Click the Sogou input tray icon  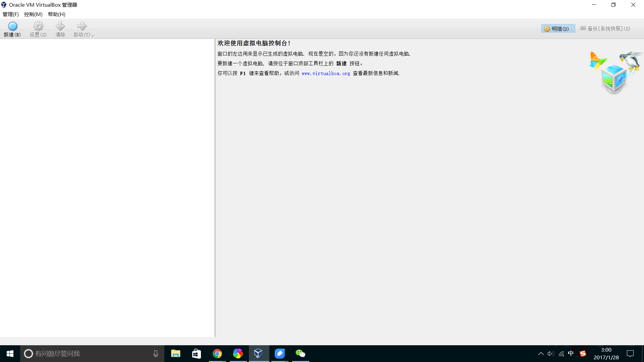click(583, 354)
